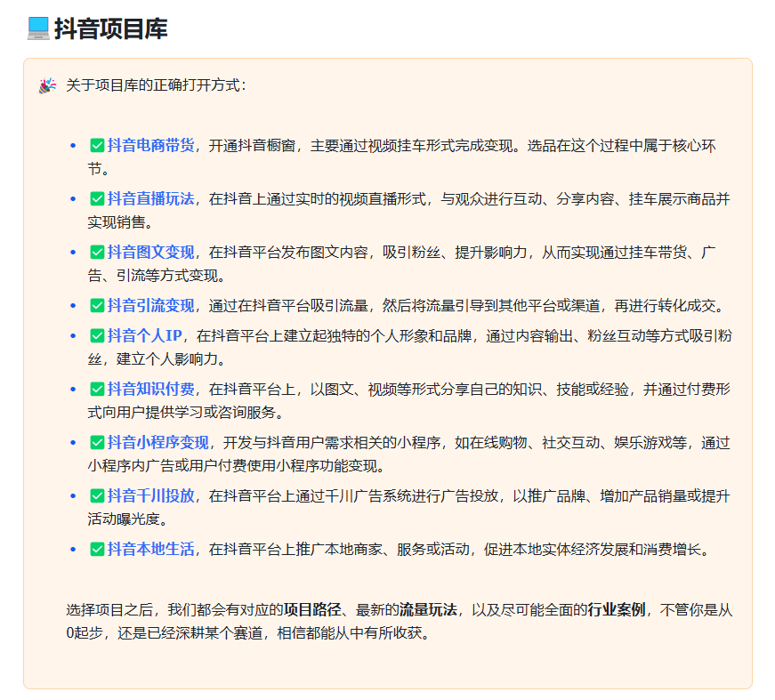Image resolution: width=775 pixels, height=700 pixels.
Task: Click the 抖音项目库 page heading
Action: 110,28
